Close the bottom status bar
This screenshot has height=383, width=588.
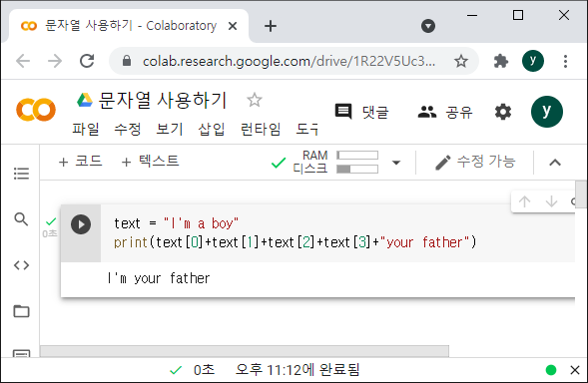(575, 370)
